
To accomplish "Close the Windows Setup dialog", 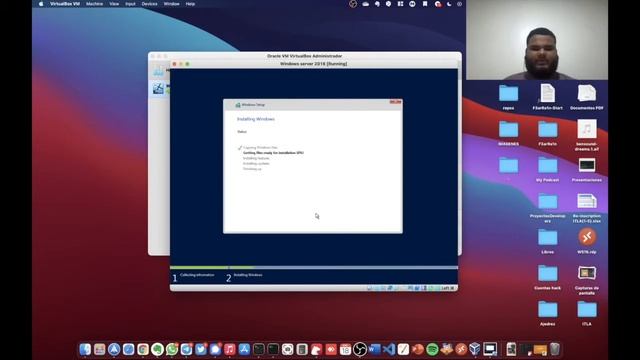I will (395, 102).
